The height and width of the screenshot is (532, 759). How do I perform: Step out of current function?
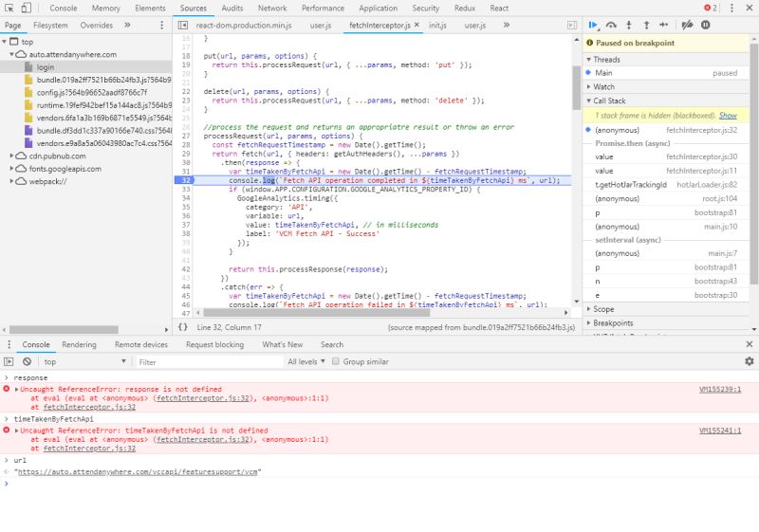(646, 26)
